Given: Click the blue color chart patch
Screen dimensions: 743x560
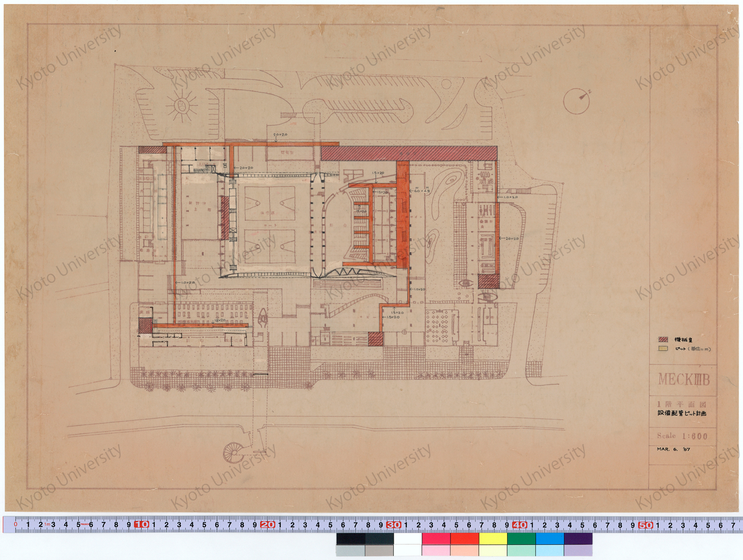Looking at the screenshot, I should [x=550, y=538].
